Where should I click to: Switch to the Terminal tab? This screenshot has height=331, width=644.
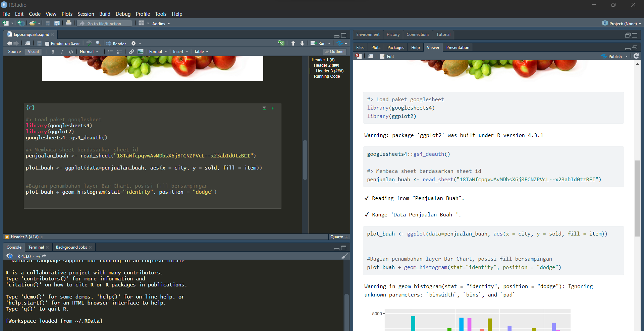pos(36,247)
